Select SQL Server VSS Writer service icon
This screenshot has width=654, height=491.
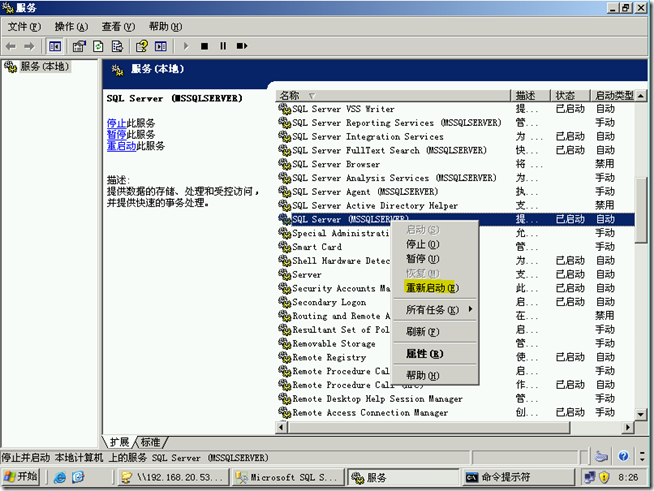[x=284, y=109]
